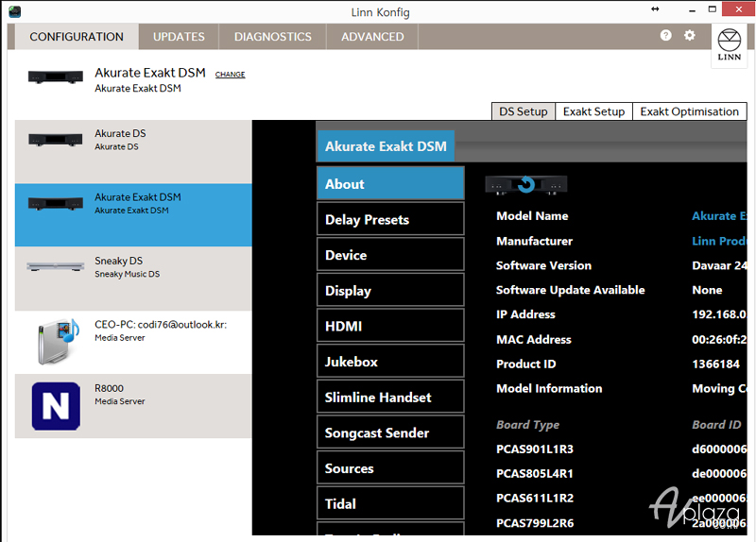Click board entry PCAS799L2R6
Screen dimensions: 756x542
535,523
